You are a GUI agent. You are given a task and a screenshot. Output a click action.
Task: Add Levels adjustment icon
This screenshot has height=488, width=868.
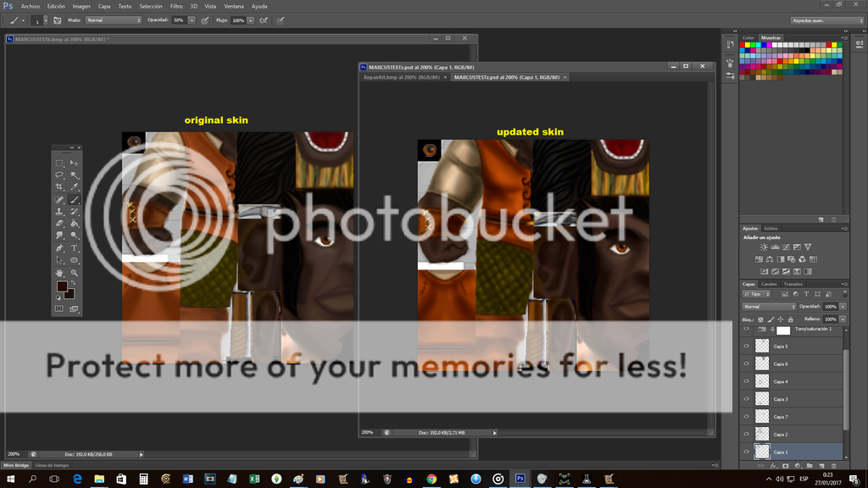pyautogui.click(x=775, y=247)
